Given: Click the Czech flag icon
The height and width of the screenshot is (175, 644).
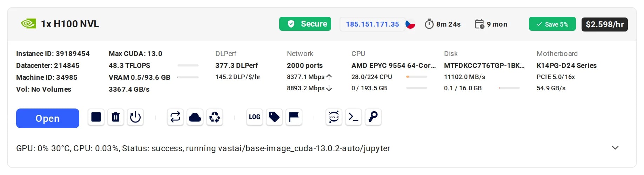Looking at the screenshot, I should pos(410,24).
